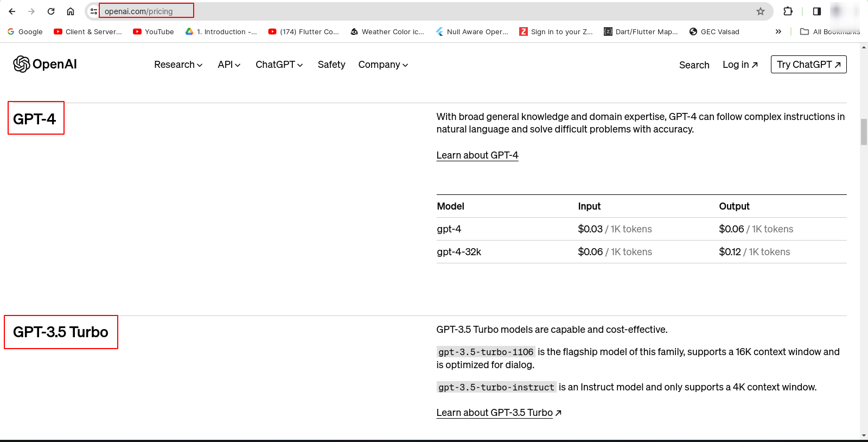Click the browser profile avatar
Image resolution: width=868 pixels, height=442 pixels.
pyautogui.click(x=838, y=11)
